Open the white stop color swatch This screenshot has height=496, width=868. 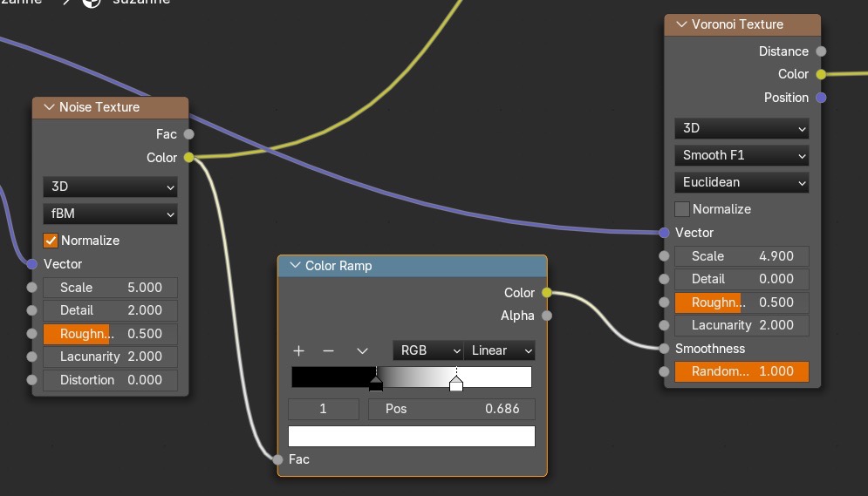pos(411,436)
